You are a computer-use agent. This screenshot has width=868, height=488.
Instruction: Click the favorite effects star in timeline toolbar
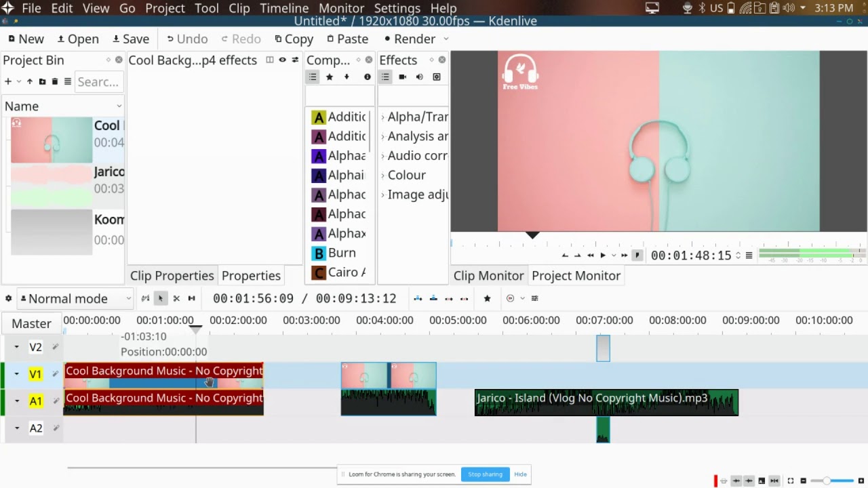pyautogui.click(x=487, y=298)
